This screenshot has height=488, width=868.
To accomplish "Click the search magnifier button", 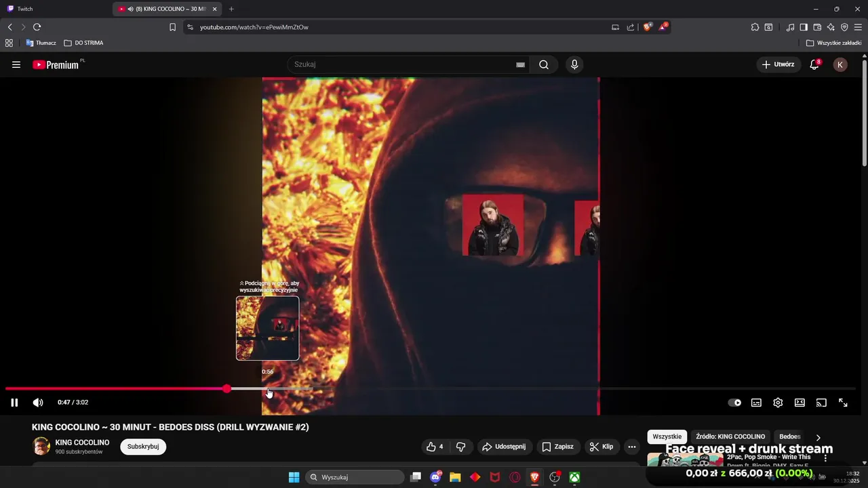I will pyautogui.click(x=544, y=65).
